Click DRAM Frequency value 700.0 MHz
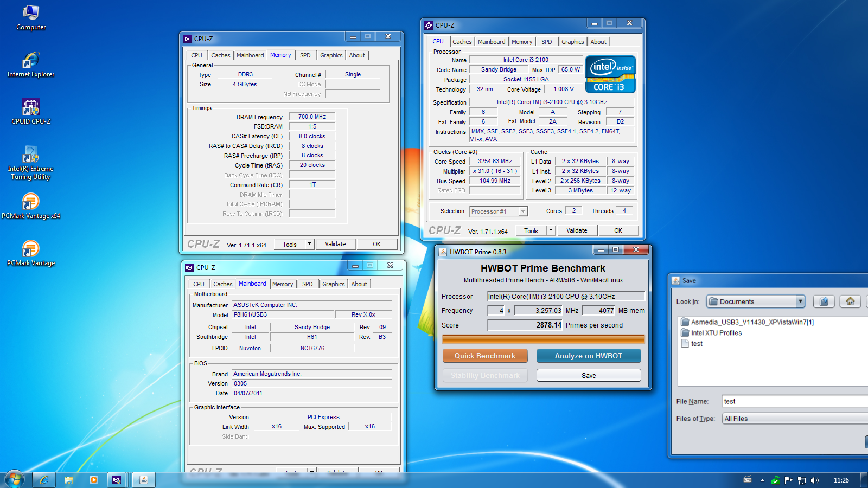The image size is (868, 488). coord(312,117)
